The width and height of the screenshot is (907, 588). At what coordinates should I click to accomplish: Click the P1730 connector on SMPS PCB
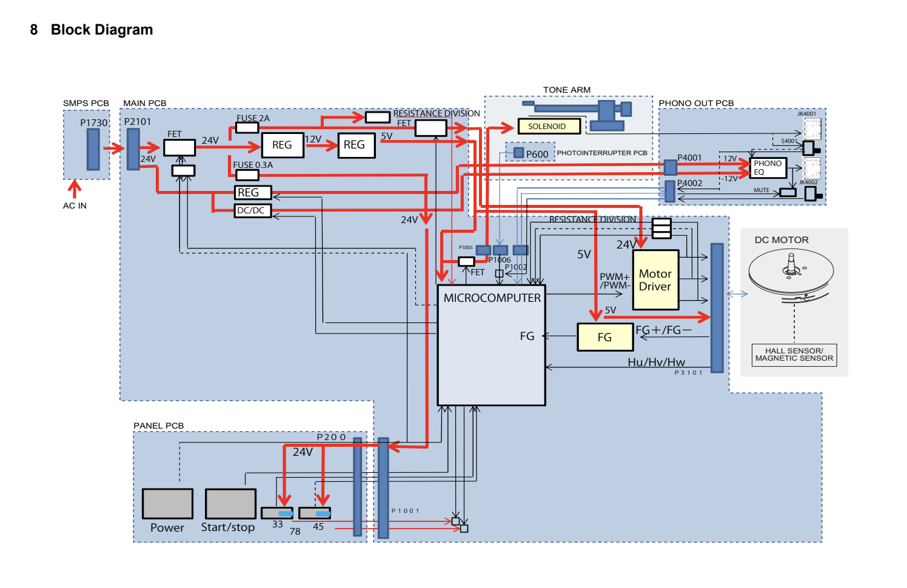93,149
